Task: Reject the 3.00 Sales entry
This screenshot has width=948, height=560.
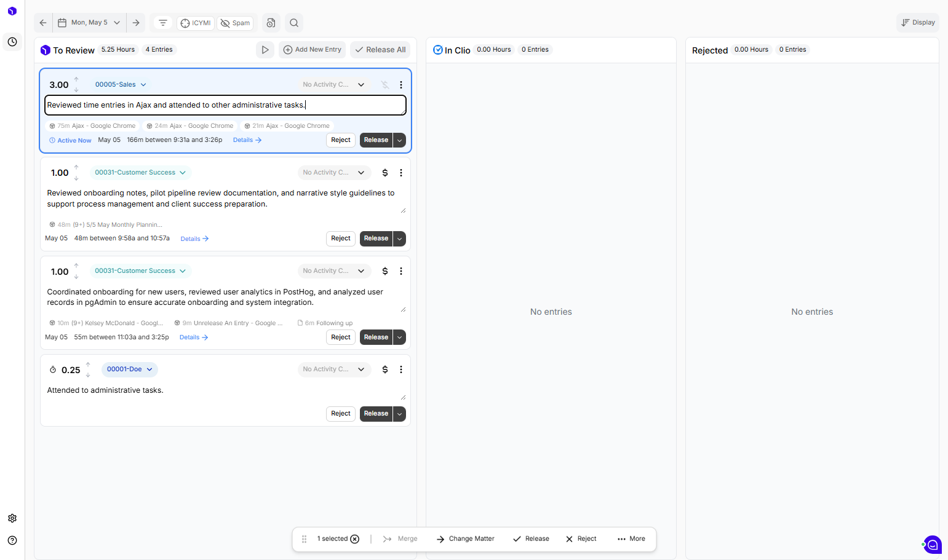Action: (341, 140)
